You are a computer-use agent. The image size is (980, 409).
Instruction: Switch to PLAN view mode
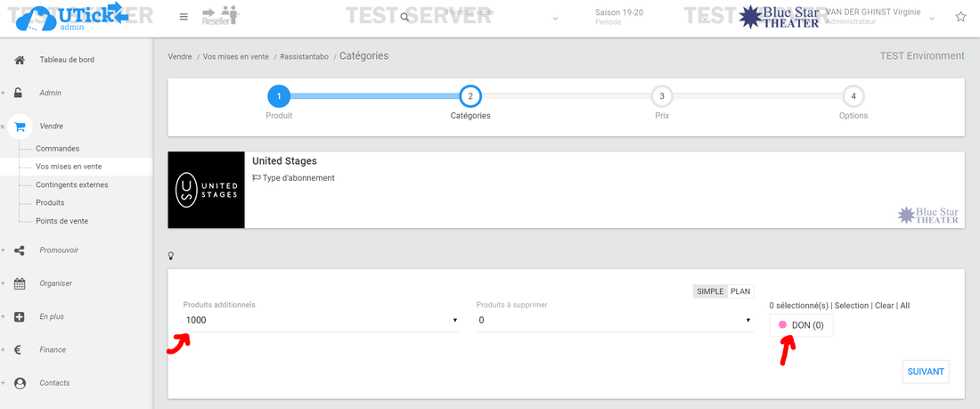pos(740,291)
